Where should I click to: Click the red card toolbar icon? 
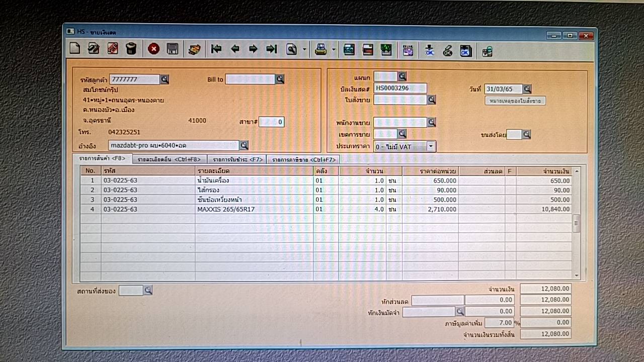click(x=368, y=49)
